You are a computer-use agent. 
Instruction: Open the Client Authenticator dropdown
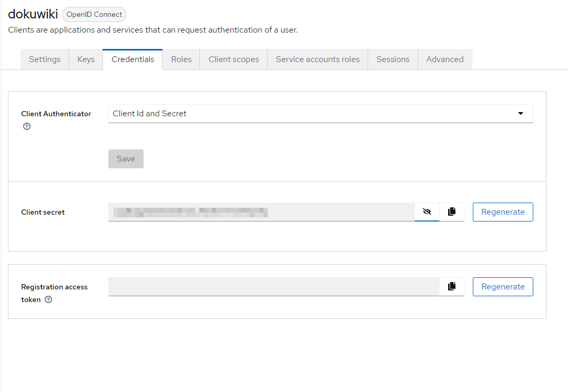[x=321, y=114]
